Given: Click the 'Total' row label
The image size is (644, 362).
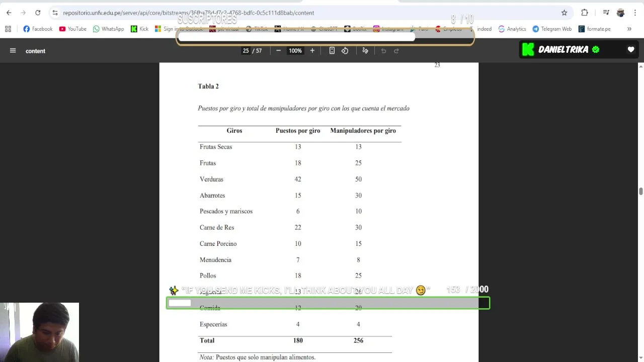Looking at the screenshot, I should [207, 340].
